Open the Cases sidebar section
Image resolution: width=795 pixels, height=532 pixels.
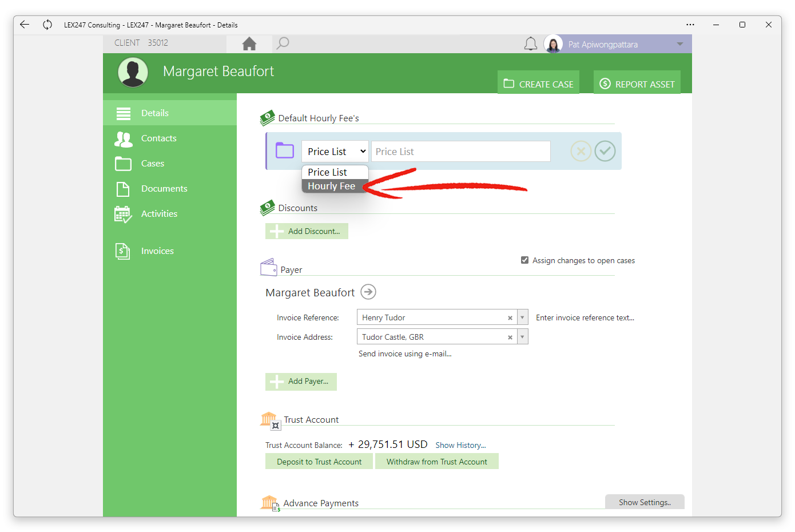(x=170, y=163)
